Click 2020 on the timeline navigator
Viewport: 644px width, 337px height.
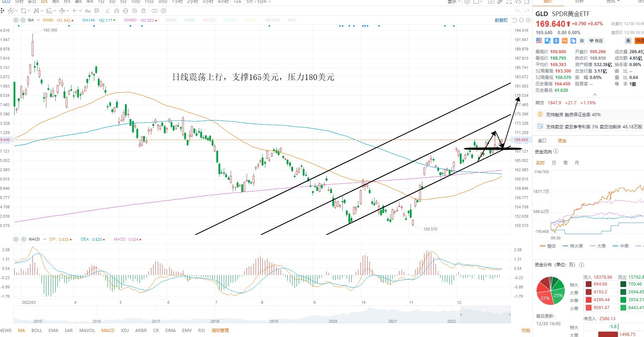point(333,321)
